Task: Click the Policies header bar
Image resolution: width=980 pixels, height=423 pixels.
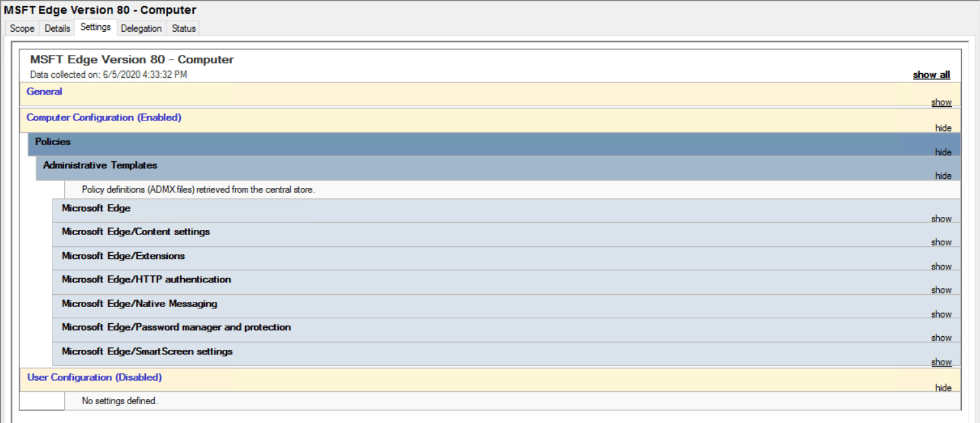Action: [495, 145]
